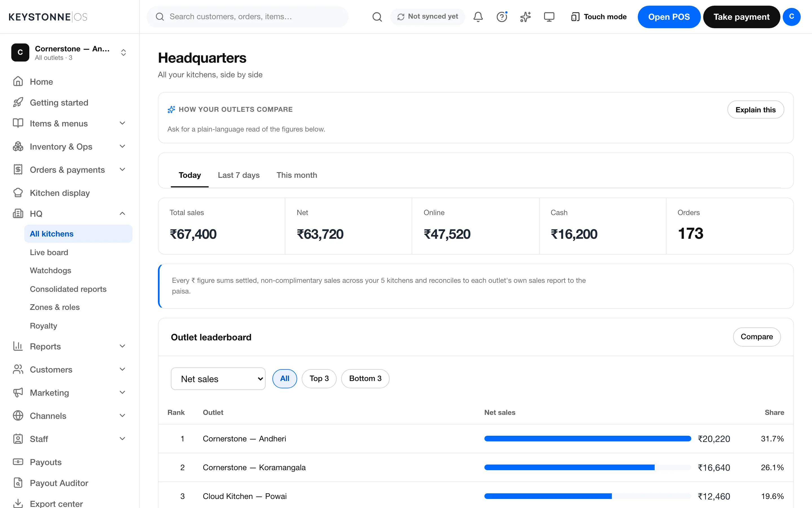812x508 pixels.
Task: Click the HQ building icon
Action: 18,214
